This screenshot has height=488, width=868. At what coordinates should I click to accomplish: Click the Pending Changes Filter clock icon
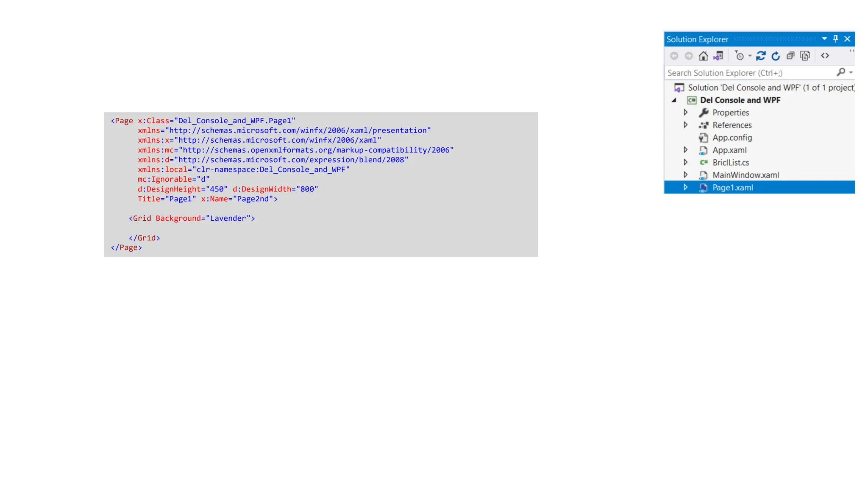(x=740, y=56)
